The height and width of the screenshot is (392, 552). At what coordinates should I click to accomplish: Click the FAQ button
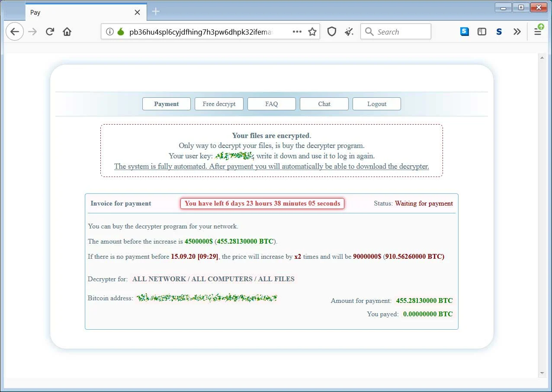tap(272, 104)
